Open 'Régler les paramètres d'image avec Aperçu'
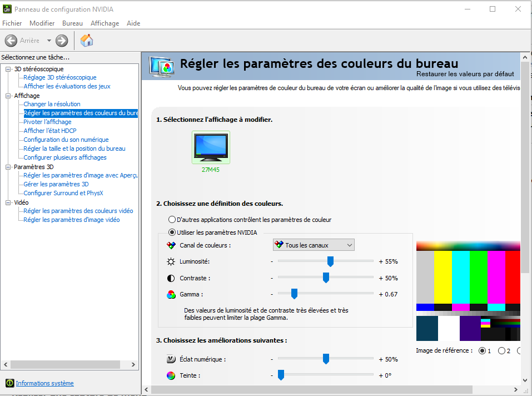This screenshot has height=396, width=532. [x=81, y=175]
